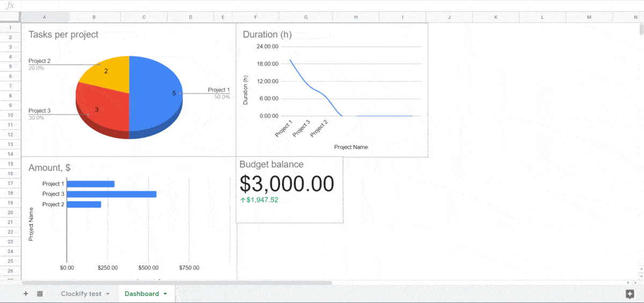Select the Dashboard sheet tab

click(142, 294)
